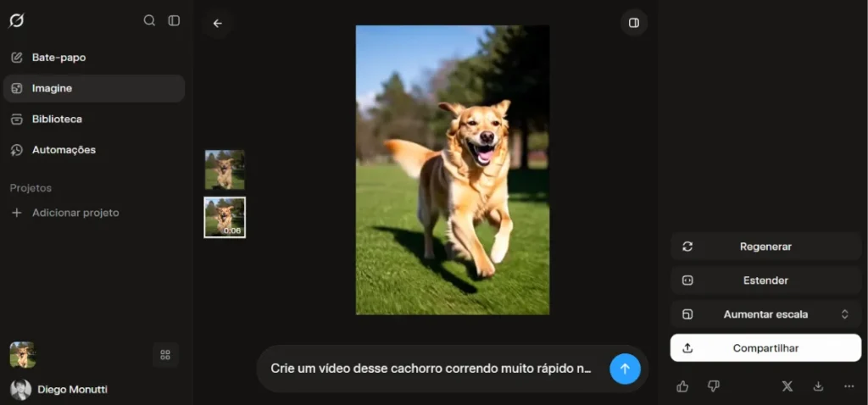This screenshot has width=868, height=405.
Task: Select the 0:06 video thumbnail
Action: click(x=225, y=218)
